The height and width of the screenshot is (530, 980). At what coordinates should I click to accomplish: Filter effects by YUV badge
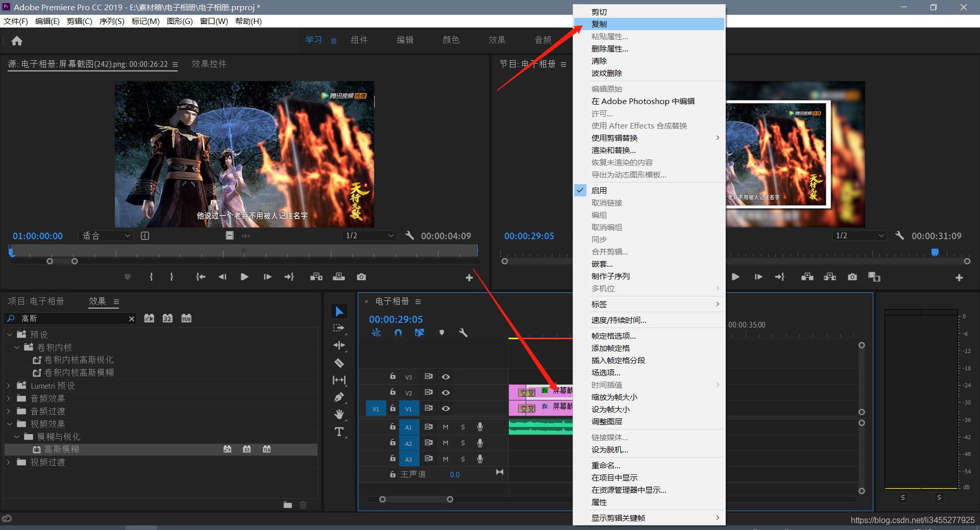pyautogui.click(x=186, y=318)
